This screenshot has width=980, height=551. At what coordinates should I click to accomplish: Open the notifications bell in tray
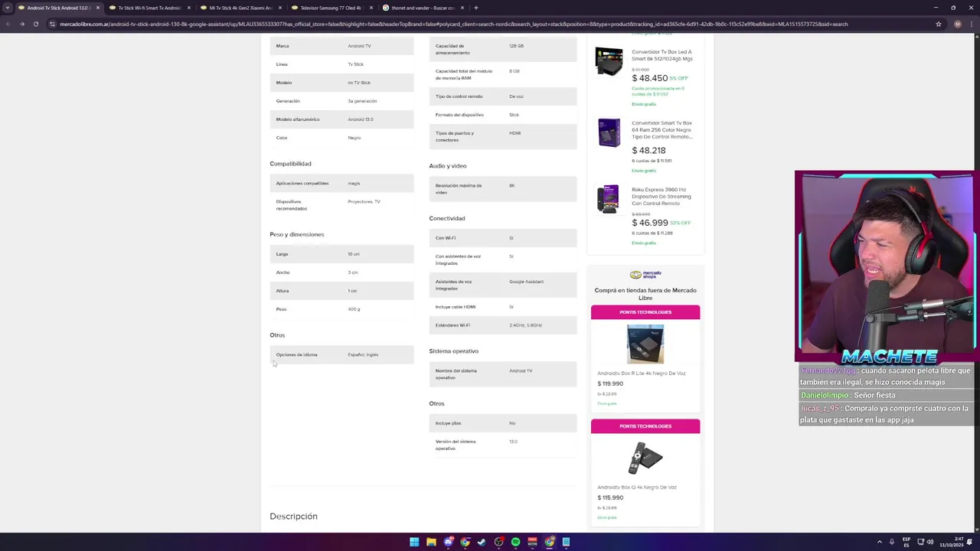969,542
